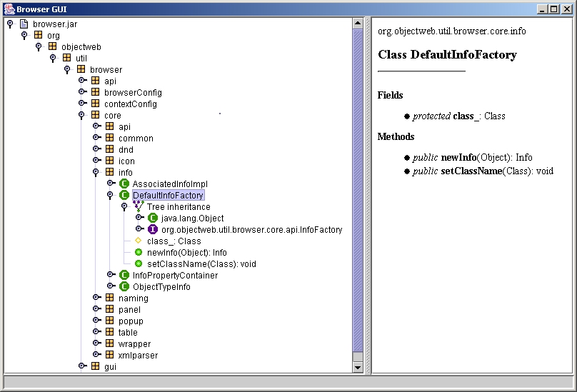Select the contextConfig package label
Image resolution: width=577 pixels, height=392 pixels.
click(131, 104)
